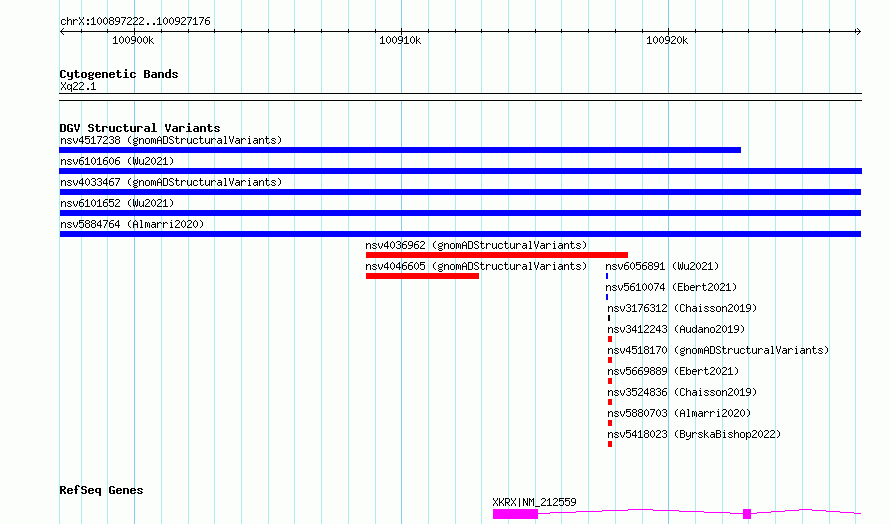Viewport: 890px width, 524px height.
Task: Open the nsv5418023 (ByrskaBishop2022) label
Action: coord(694,434)
